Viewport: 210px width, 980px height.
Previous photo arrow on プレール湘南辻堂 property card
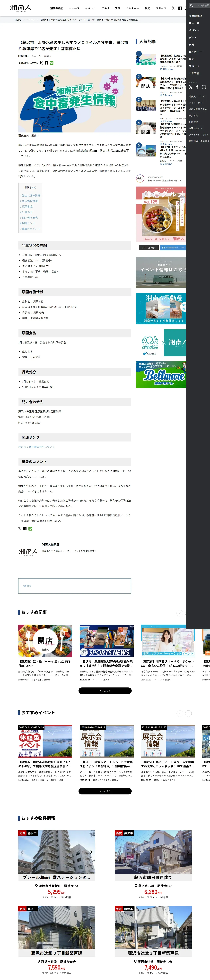click(x=22, y=852)
